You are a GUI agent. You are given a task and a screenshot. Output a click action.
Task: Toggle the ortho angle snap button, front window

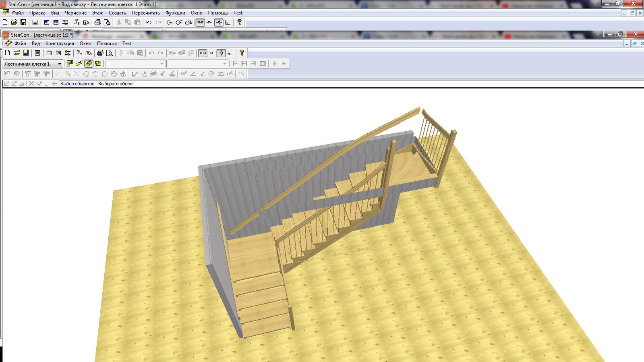click(x=230, y=53)
